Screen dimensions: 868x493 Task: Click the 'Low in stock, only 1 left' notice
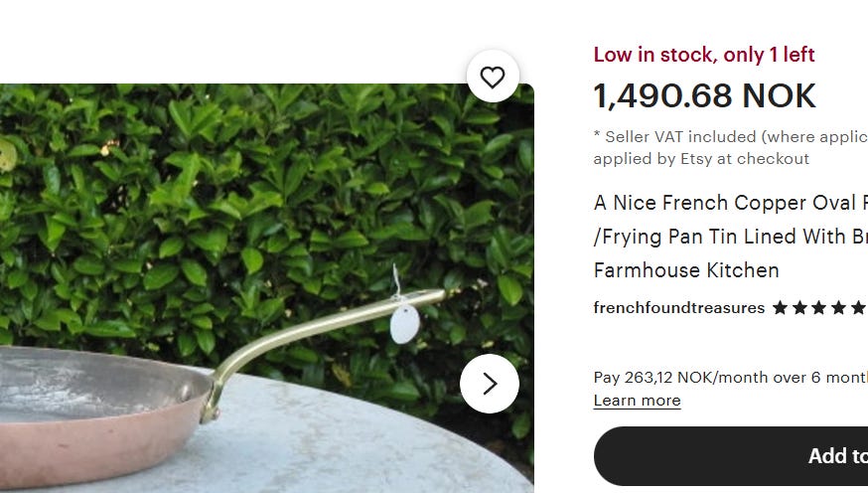(704, 55)
